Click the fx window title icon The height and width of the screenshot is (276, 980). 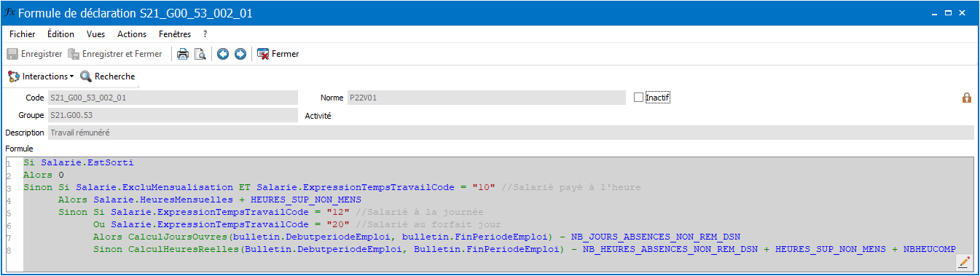(x=9, y=13)
